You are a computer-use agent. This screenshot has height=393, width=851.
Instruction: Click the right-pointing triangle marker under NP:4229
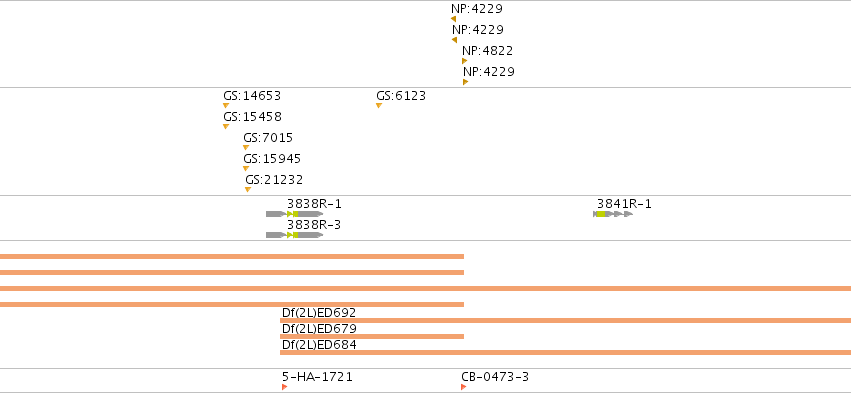(466, 82)
